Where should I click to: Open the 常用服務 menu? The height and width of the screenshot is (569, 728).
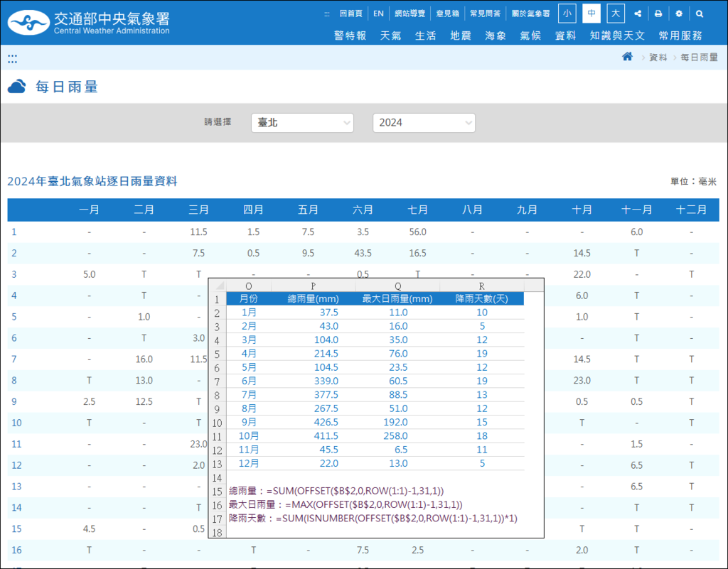coord(680,36)
